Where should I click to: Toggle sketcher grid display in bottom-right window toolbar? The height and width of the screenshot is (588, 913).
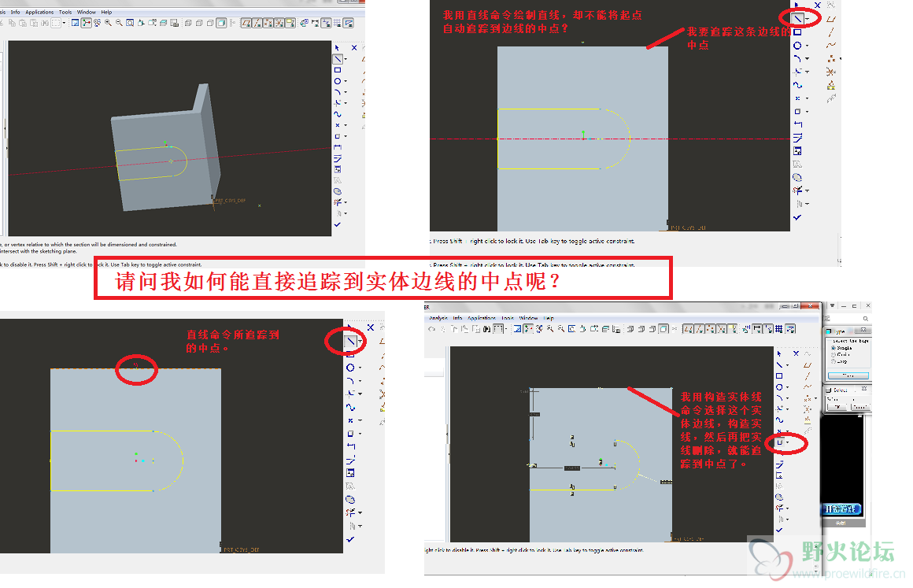click(778, 329)
